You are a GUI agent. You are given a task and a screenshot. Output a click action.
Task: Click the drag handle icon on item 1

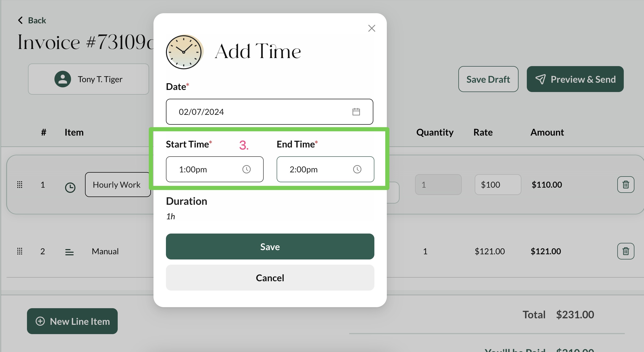19,185
